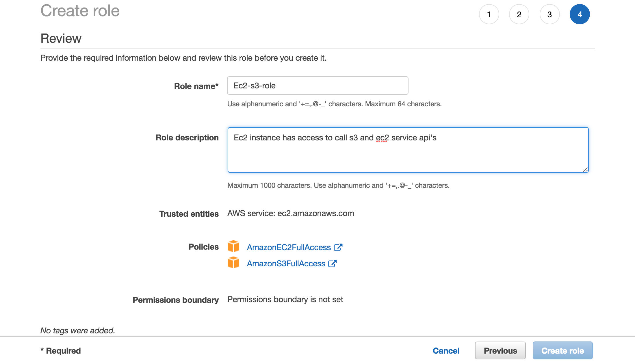This screenshot has height=364, width=635.
Task: Cancel the role creation
Action: [446, 350]
